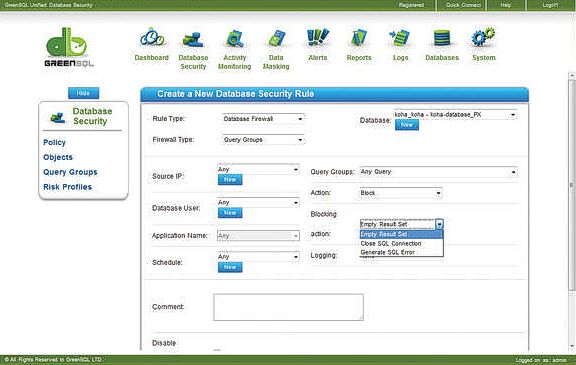This screenshot has height=365, width=576.
Task: Open the Rule Type dropdown
Action: tap(263, 119)
